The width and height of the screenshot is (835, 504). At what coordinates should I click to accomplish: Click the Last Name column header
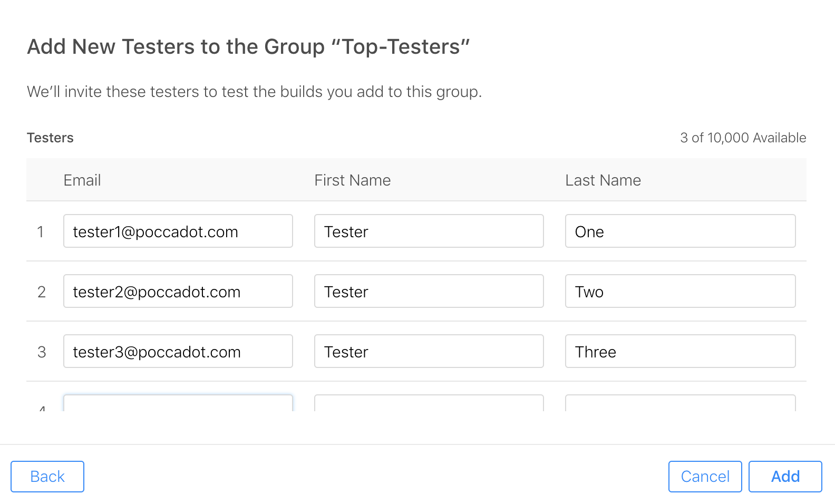pos(603,180)
